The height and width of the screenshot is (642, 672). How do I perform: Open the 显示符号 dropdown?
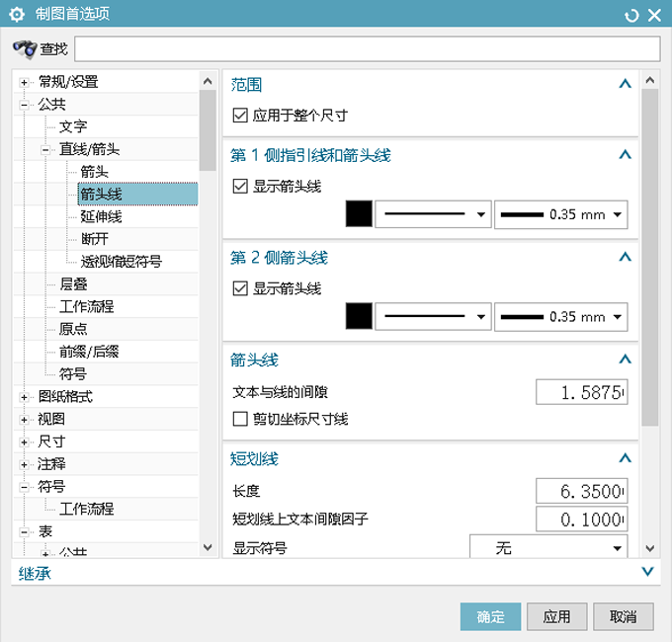click(548, 548)
